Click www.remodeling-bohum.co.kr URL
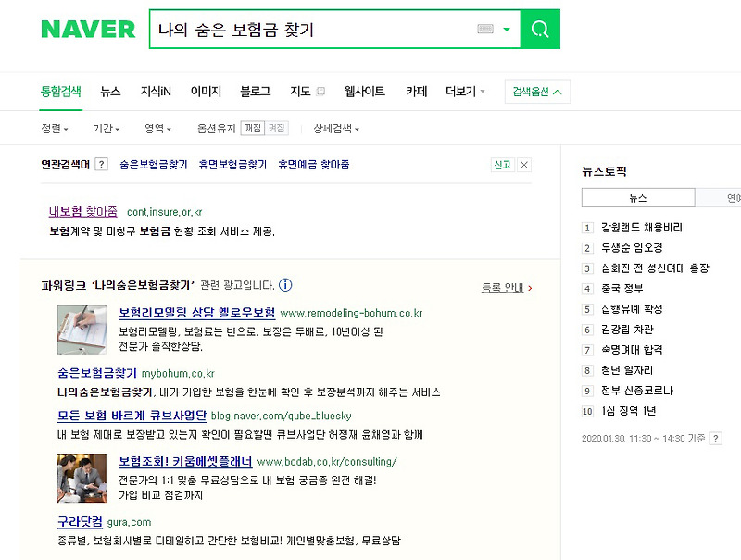 pyautogui.click(x=351, y=313)
